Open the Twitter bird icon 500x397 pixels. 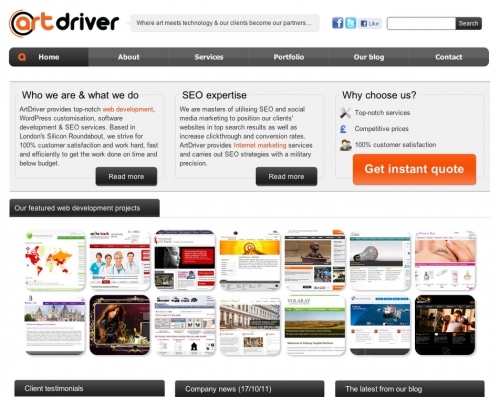pyautogui.click(x=351, y=23)
